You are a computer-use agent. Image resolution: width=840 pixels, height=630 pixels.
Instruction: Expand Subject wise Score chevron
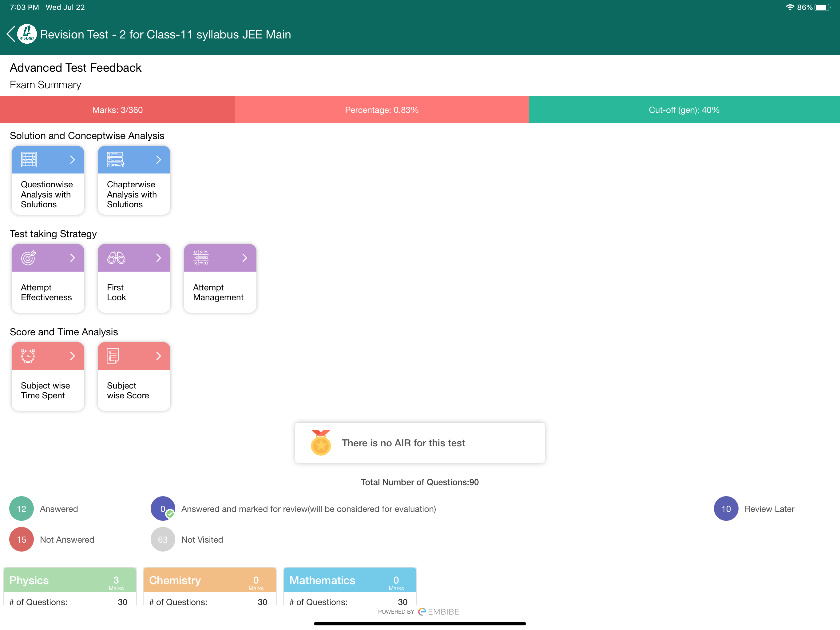159,356
